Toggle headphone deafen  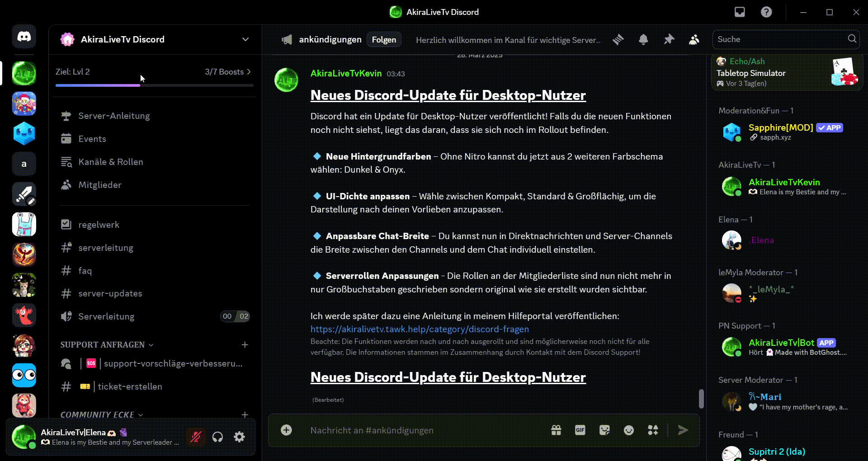[x=217, y=437]
